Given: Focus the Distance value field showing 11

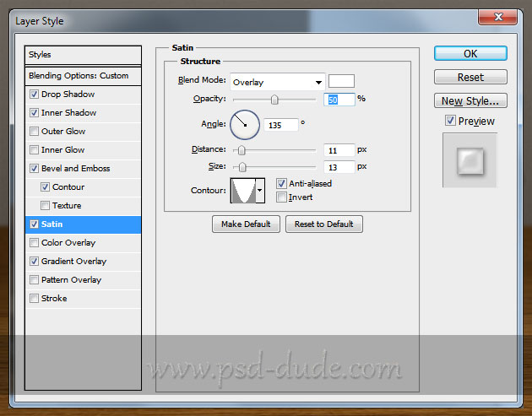Looking at the screenshot, I should [339, 150].
